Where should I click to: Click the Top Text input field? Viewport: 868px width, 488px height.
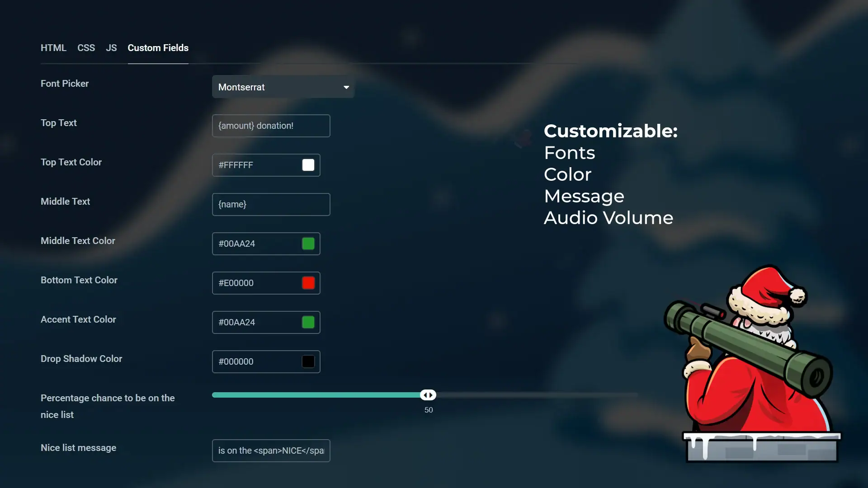pos(271,126)
